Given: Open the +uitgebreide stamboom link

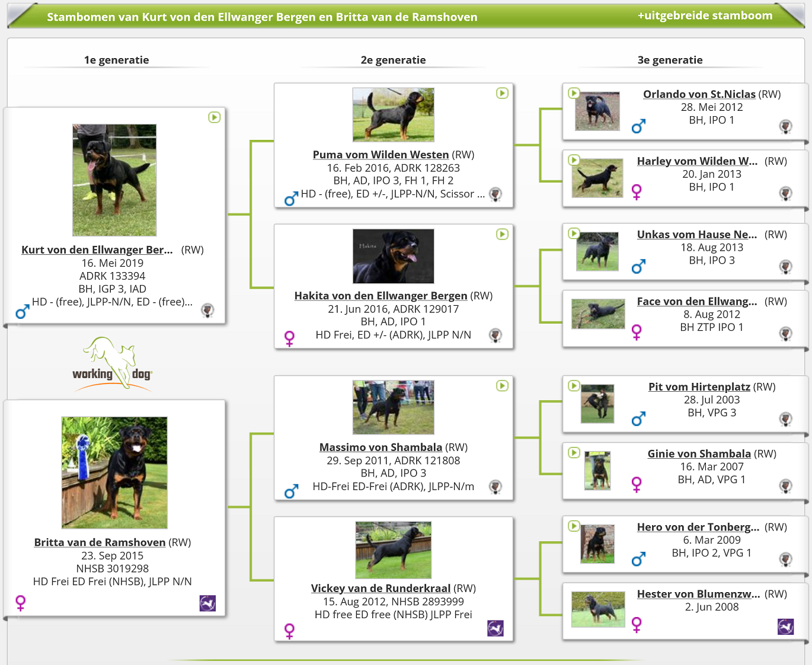Looking at the screenshot, I should click(x=705, y=15).
